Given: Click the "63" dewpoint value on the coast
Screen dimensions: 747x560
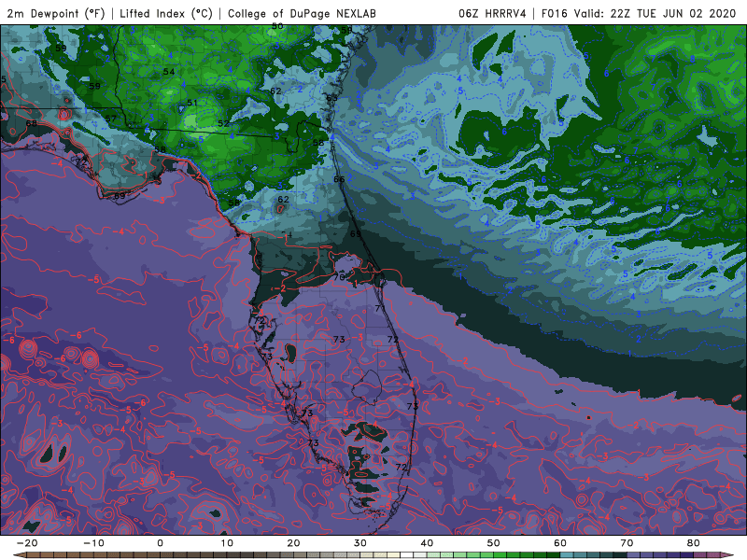Looking at the screenshot, I should tap(332, 98).
